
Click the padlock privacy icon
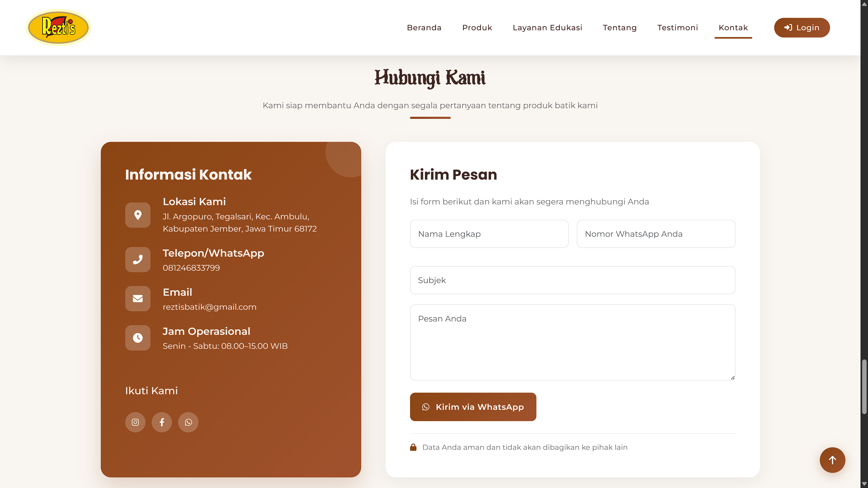pyautogui.click(x=413, y=447)
